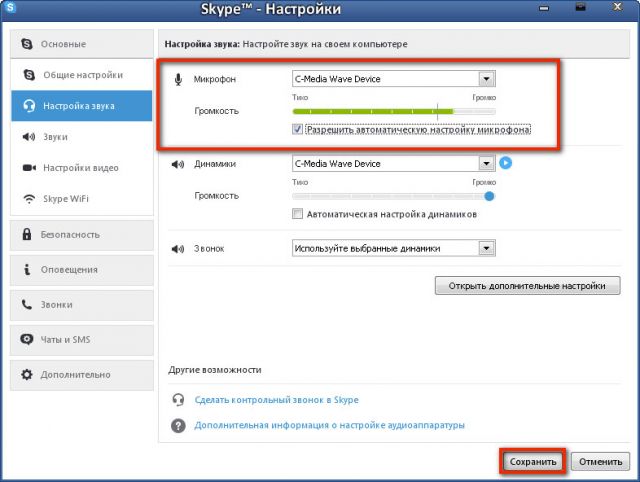Expand the Чаты и SMS section
This screenshot has width=640, height=482.
pos(82,340)
